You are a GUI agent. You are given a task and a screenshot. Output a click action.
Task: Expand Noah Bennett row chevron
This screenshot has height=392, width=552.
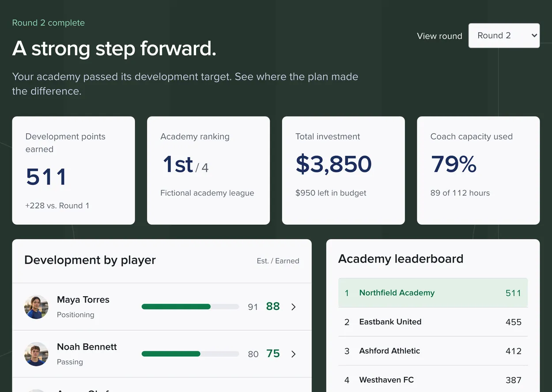pos(294,354)
